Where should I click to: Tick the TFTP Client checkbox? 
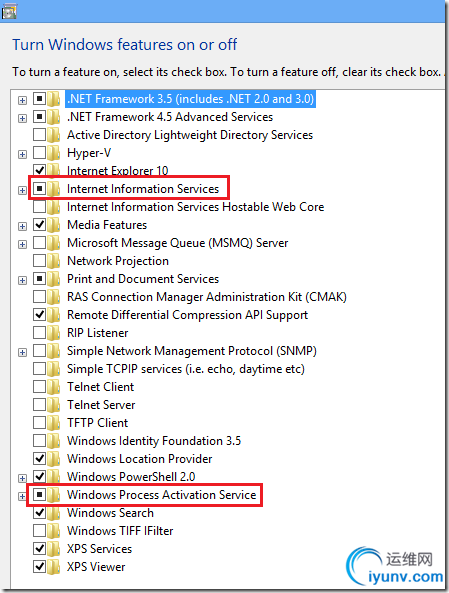(39, 422)
